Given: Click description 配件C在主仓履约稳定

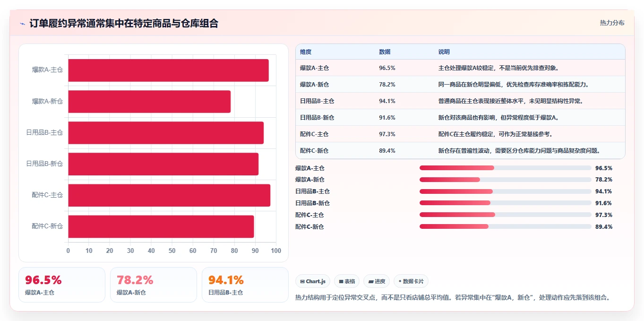Looking at the screenshot, I should (496, 134).
